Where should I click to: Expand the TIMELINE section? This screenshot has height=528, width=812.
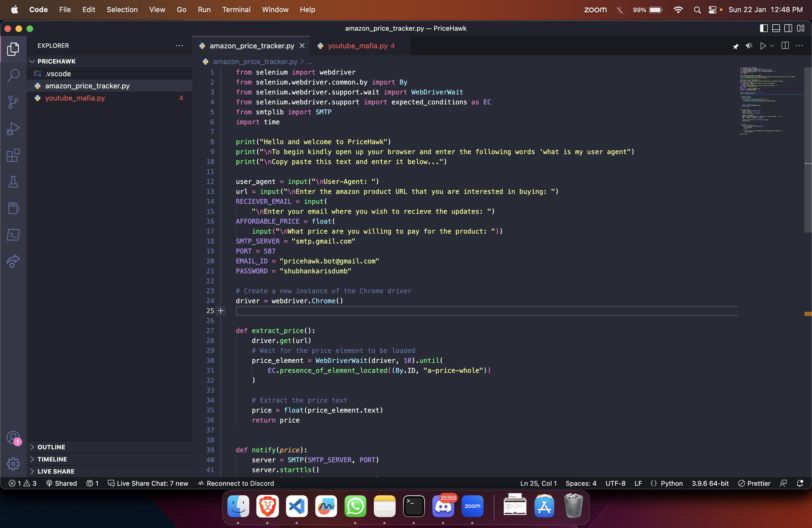click(x=52, y=459)
